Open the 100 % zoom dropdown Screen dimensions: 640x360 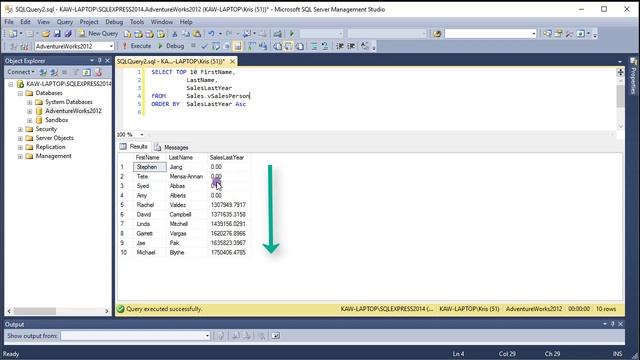pos(142,134)
